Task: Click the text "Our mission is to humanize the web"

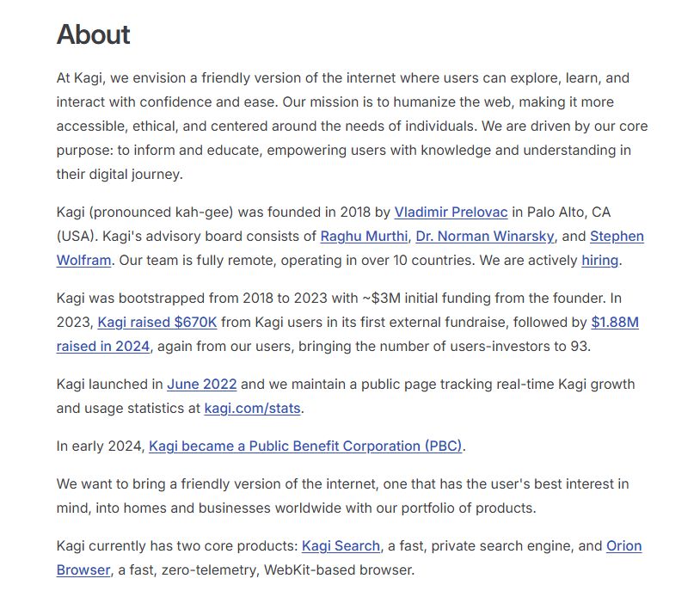Action: pyautogui.click(x=396, y=102)
